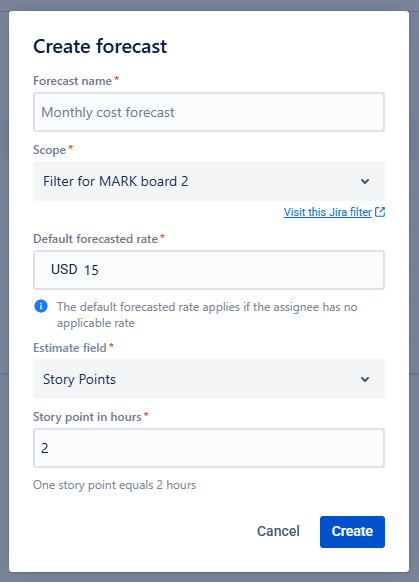Focus the Default forecasted rate value 15
The height and width of the screenshot is (582, 419).
(x=91, y=270)
